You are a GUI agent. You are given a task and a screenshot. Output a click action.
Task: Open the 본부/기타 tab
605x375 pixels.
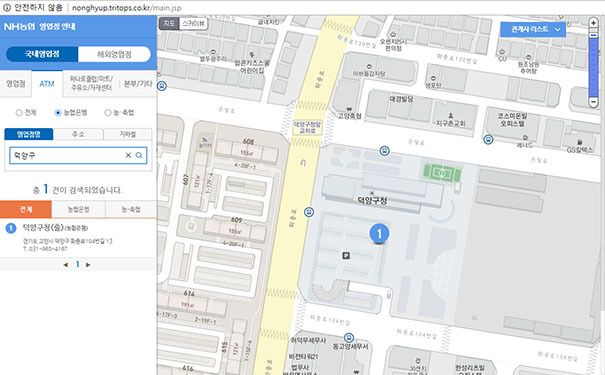pos(138,84)
